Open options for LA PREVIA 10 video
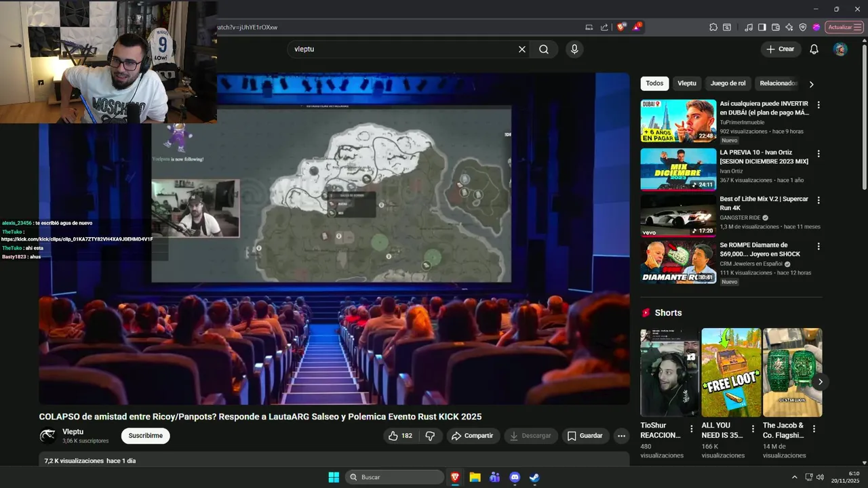868x488 pixels. 818,154
